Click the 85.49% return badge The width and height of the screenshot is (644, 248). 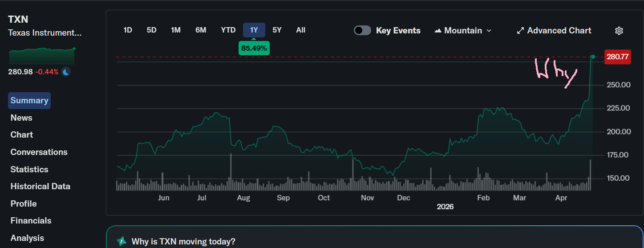coord(254,49)
